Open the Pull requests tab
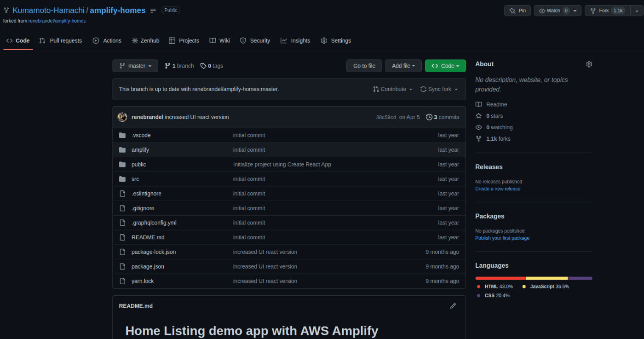 pyautogui.click(x=61, y=40)
